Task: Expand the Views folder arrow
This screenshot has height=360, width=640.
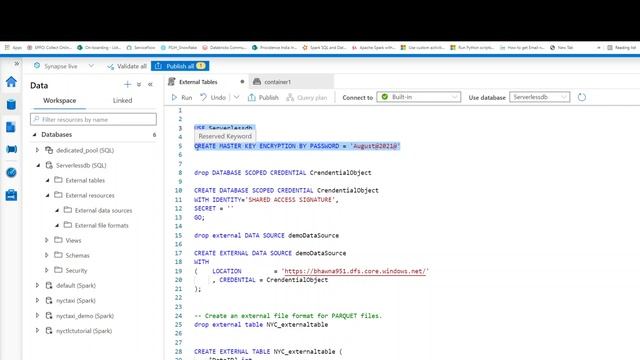Action: 47,240
